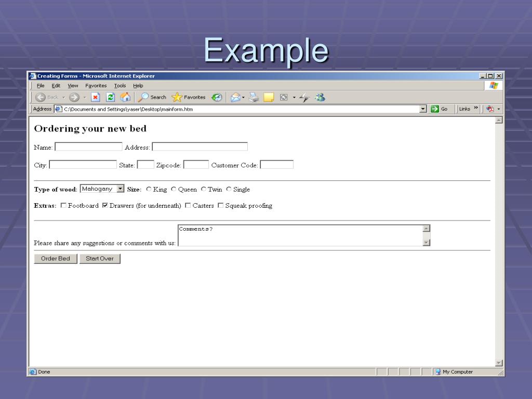
Task: Expand the Mail icon dropdown arrow
Action: tap(243, 98)
